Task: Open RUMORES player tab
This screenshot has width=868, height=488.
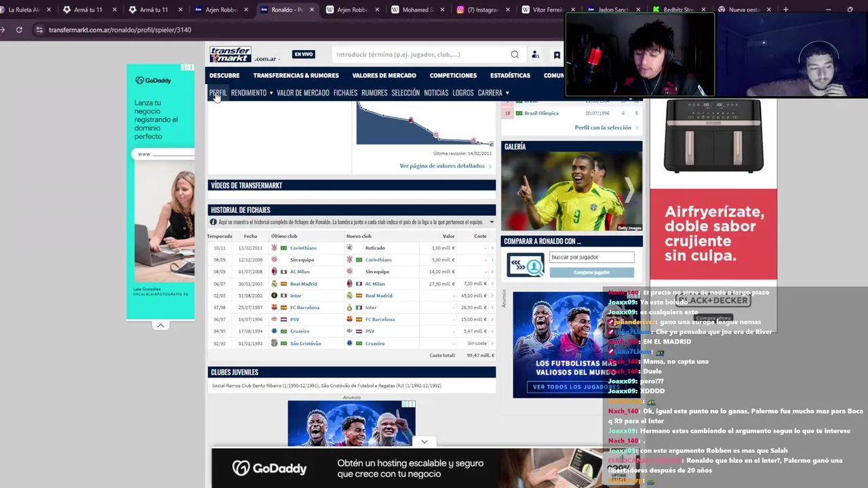Action: (x=374, y=93)
